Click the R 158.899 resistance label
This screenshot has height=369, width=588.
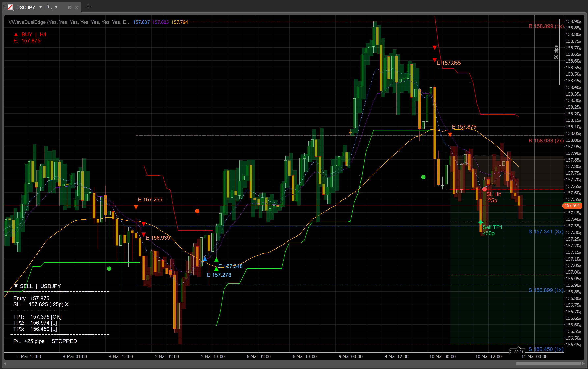[x=546, y=26]
